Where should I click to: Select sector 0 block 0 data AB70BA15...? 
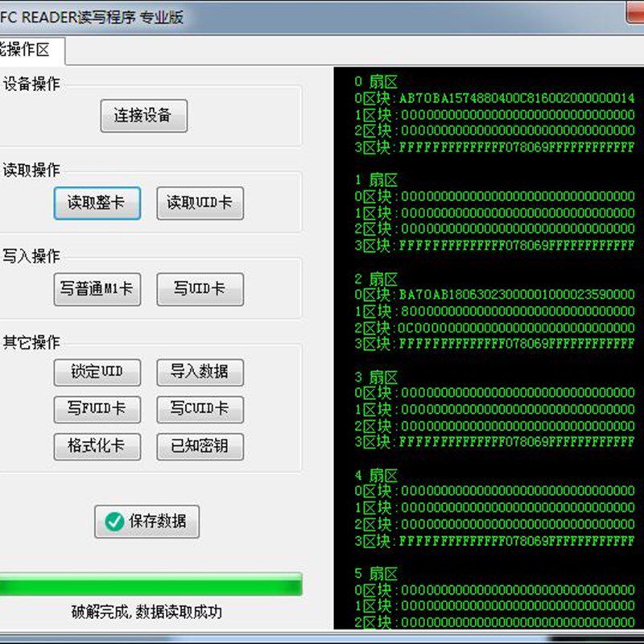[x=494, y=98]
